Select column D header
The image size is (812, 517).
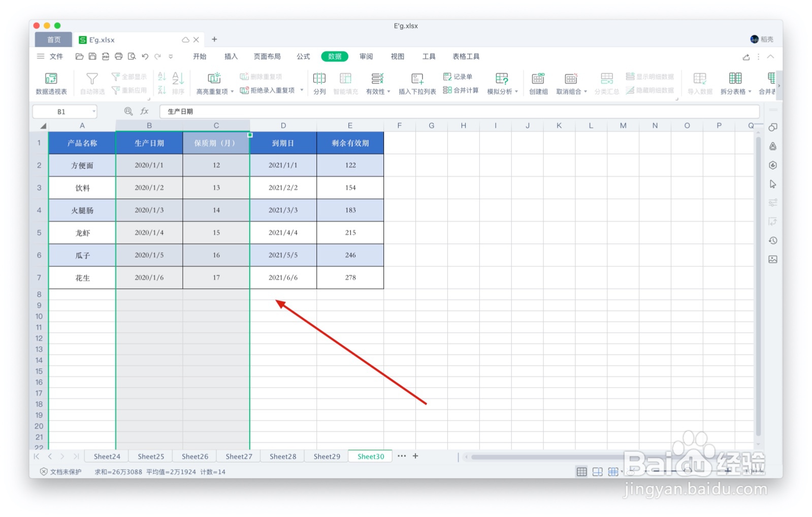pyautogui.click(x=283, y=126)
